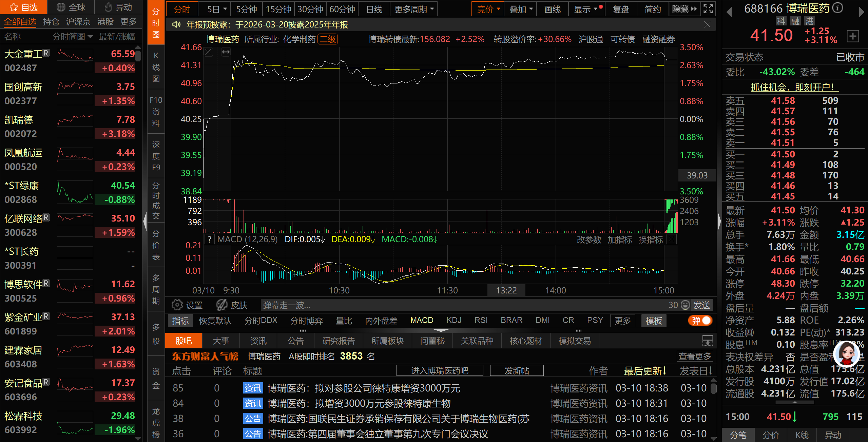Viewport: 868px width, 442px height.
Task: Toggle the 隐藏 side panel button
Action: click(684, 9)
